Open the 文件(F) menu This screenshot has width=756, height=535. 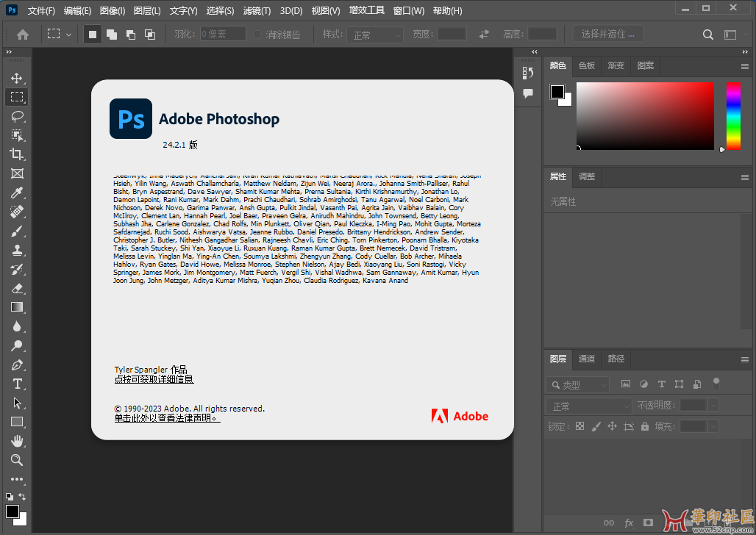coord(41,10)
